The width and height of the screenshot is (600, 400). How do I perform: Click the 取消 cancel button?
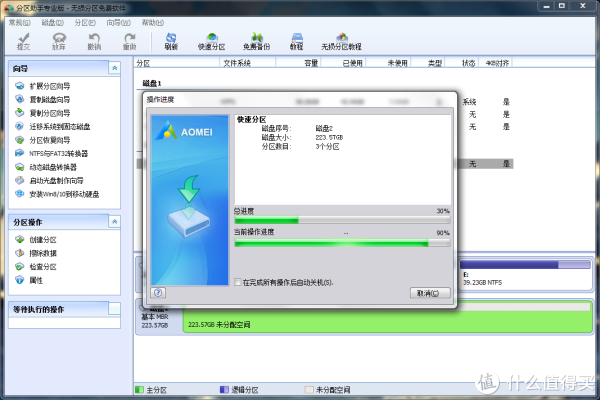430,293
